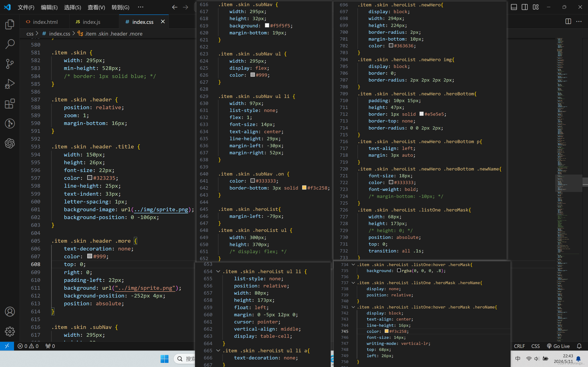Open the ChatGPT extension sidebar icon
The image size is (588, 367).
coord(10,143)
